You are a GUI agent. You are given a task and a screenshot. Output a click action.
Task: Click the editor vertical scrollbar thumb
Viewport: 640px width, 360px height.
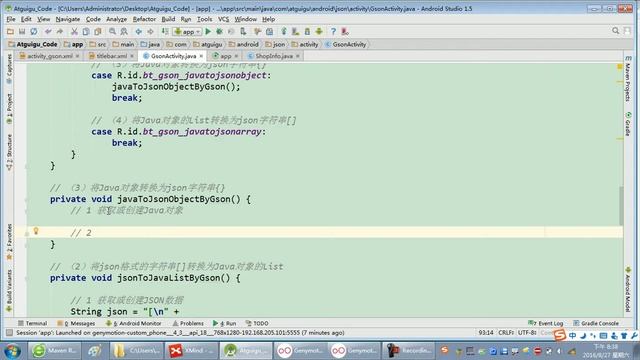621,206
